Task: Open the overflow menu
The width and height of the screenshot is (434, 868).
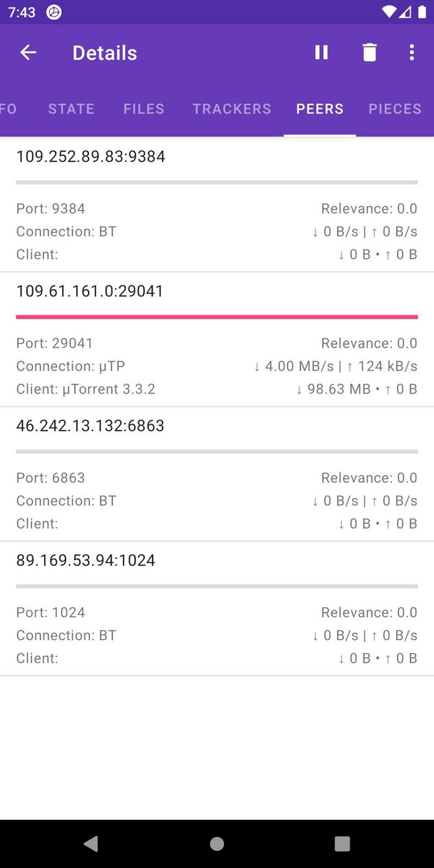Action: click(411, 52)
